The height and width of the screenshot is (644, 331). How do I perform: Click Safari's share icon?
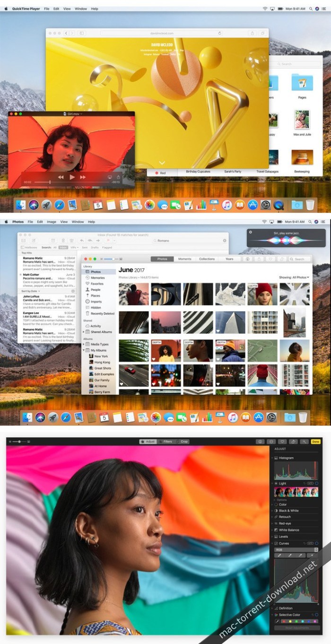(252, 33)
